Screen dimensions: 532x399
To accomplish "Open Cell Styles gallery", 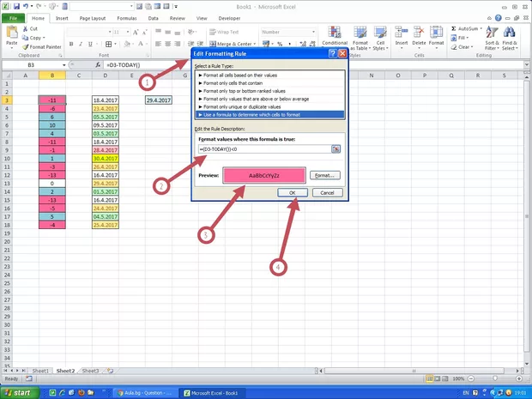I will coord(380,39).
